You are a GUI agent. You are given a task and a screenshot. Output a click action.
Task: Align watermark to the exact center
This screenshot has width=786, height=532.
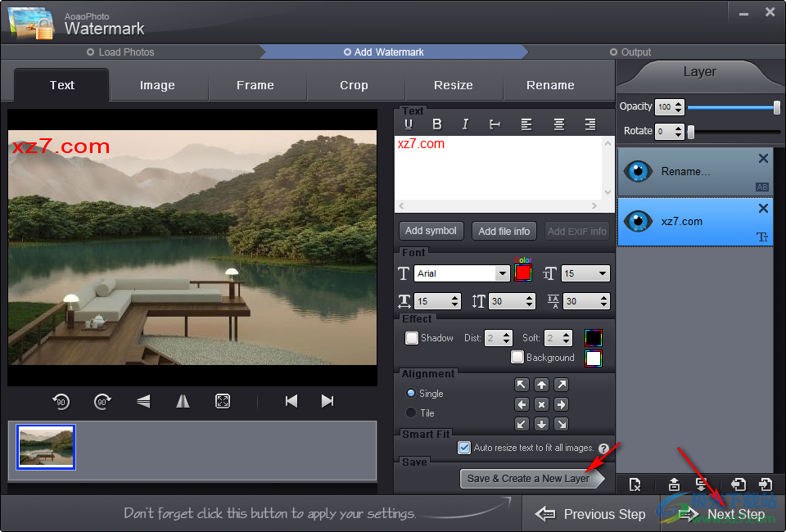541,404
